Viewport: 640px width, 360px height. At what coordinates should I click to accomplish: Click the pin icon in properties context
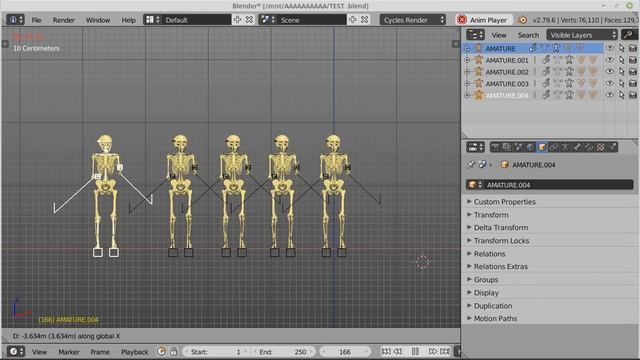(471, 164)
